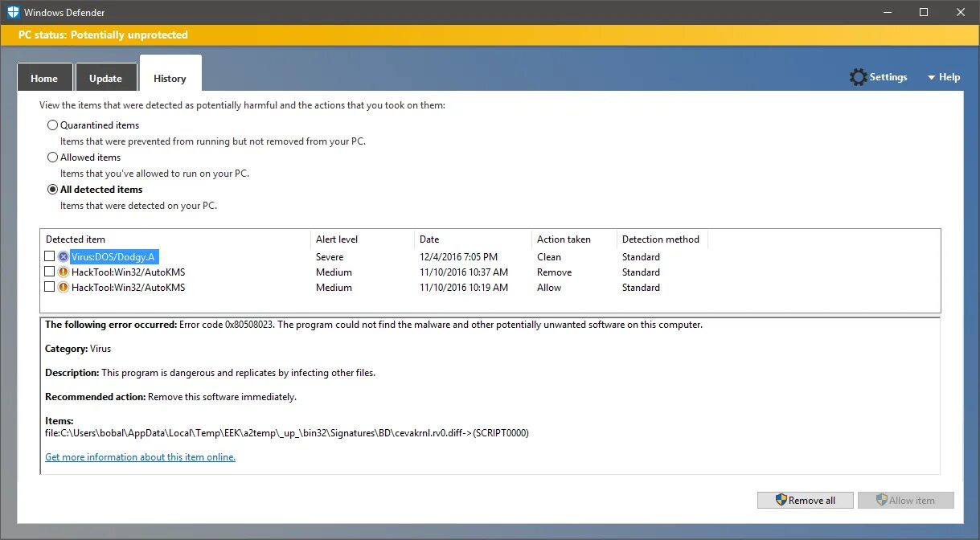Click the Remove all button
The width and height of the screenshot is (980, 540).
tap(806, 500)
